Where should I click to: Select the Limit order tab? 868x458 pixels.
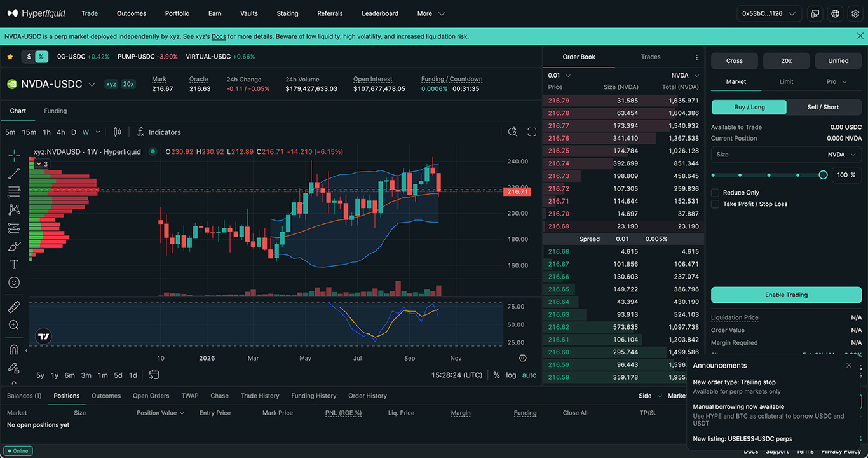(787, 82)
